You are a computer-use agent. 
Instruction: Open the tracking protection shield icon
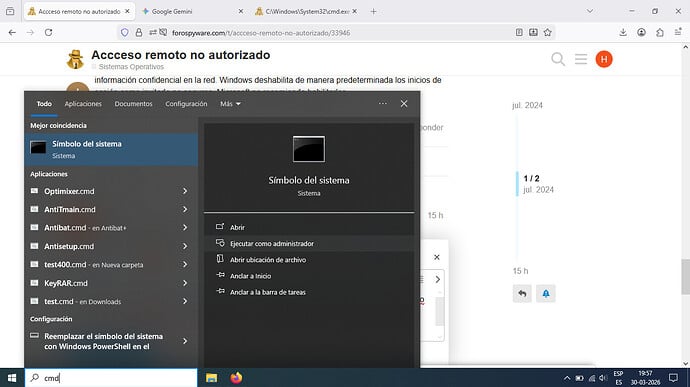pos(125,33)
